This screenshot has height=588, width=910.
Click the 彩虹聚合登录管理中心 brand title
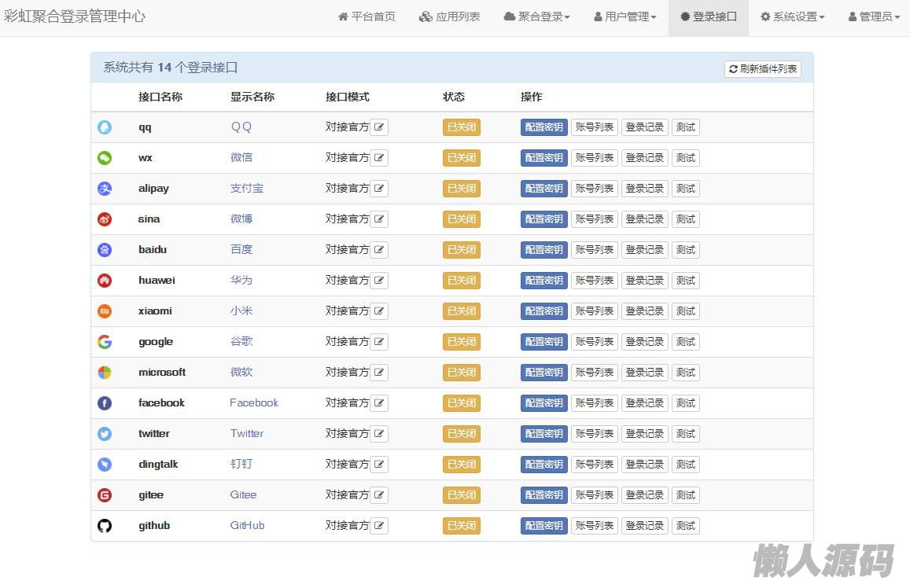(74, 17)
